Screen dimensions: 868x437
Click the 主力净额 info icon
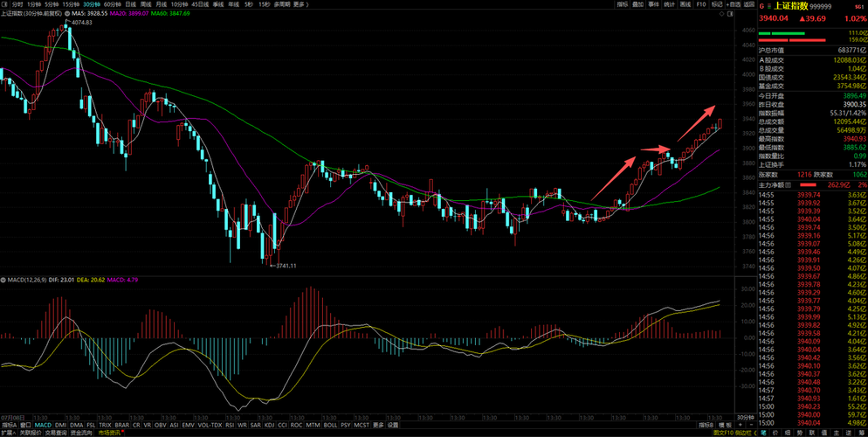[788, 184]
